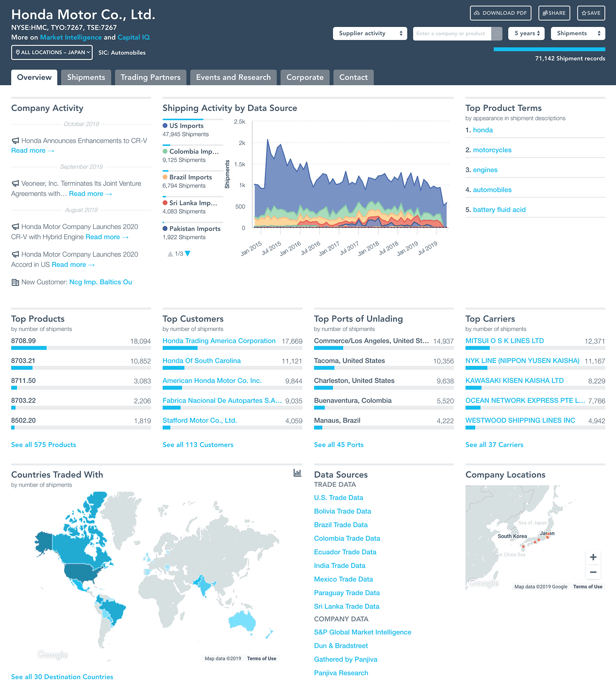Viewport: 616px width, 690px height.
Task: Open Sri Lanka Trade Data source
Action: (x=346, y=606)
